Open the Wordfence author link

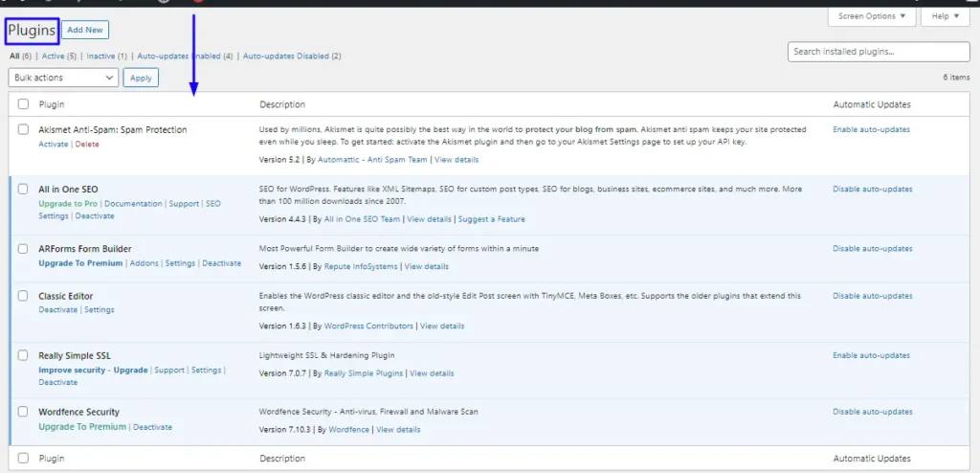(x=348, y=430)
